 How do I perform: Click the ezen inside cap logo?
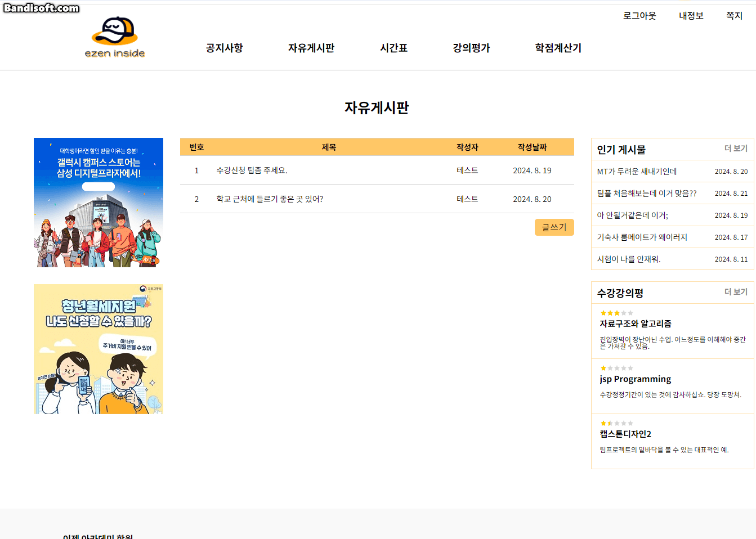coord(115,37)
